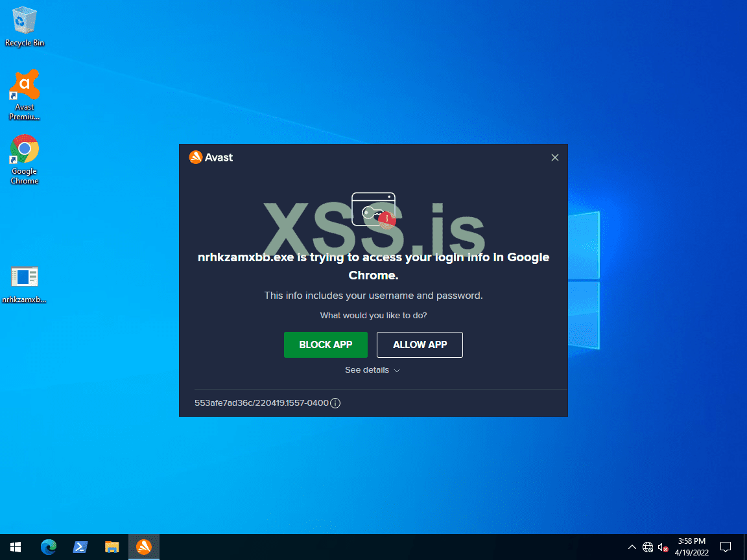Select the ID text 553afe7ad36c/220419.1557-0400

261,403
